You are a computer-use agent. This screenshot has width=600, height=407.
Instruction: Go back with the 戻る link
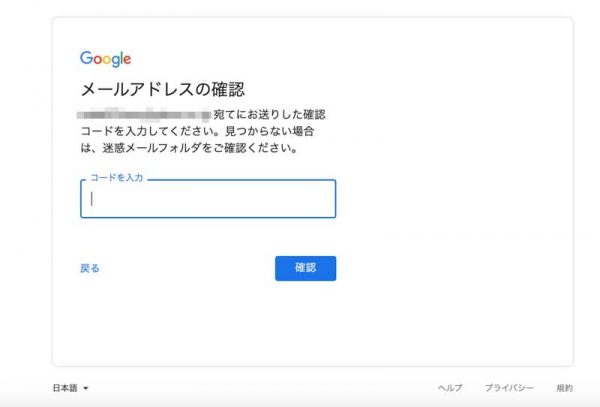pyautogui.click(x=90, y=268)
